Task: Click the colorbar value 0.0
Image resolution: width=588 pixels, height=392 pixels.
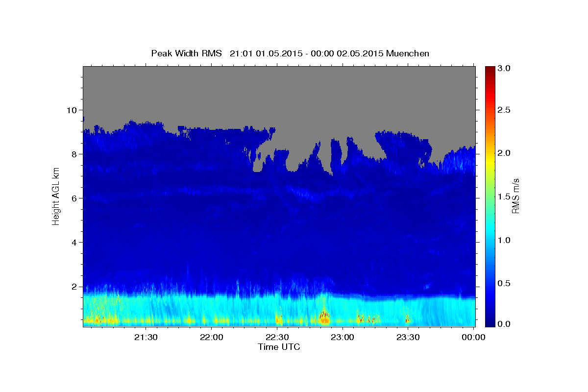Action: (504, 324)
